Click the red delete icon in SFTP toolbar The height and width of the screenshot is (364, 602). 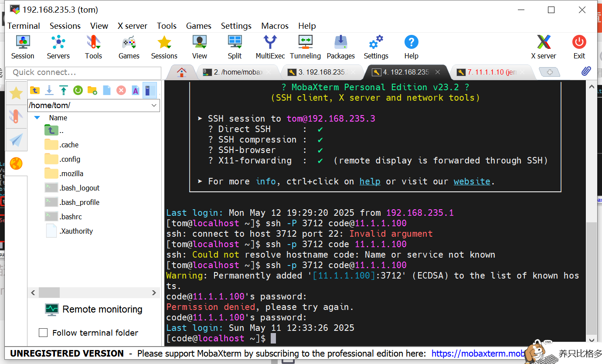coord(121,90)
